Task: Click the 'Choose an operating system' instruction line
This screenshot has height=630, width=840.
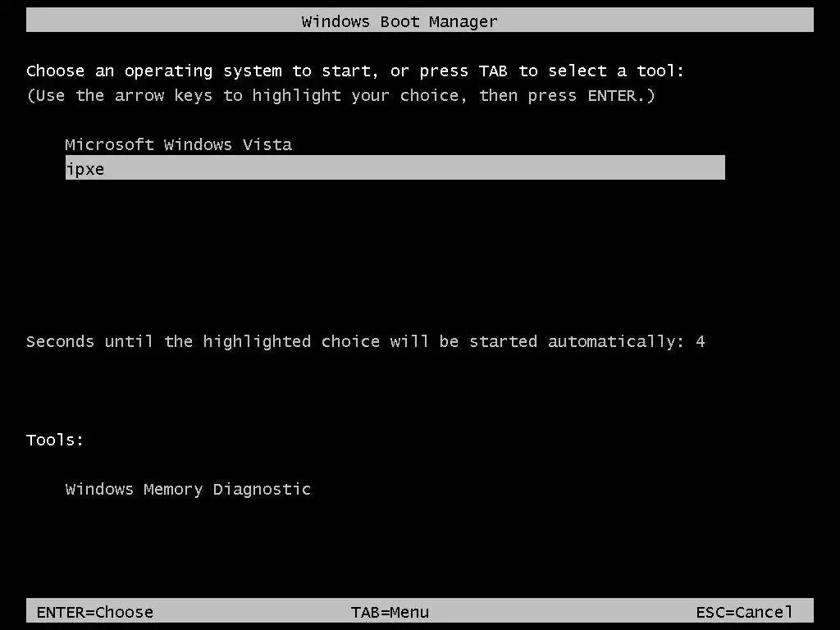Action: pyautogui.click(x=355, y=71)
